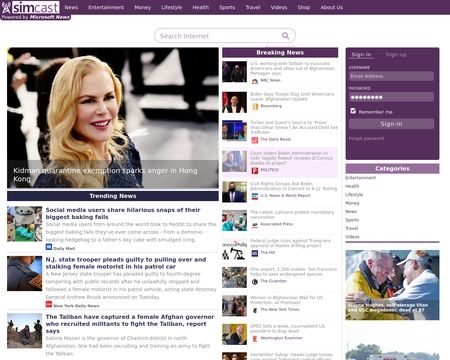Click the Sign-in button

click(391, 124)
